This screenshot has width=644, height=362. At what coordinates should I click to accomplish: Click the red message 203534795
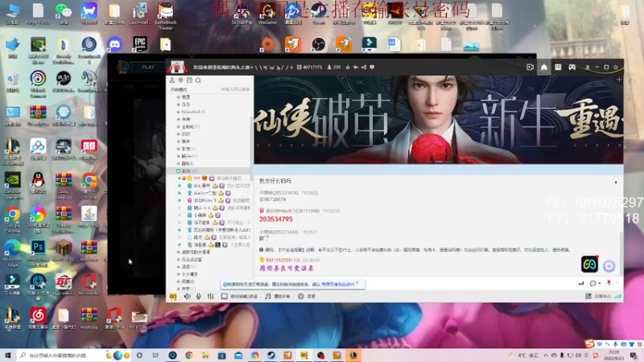[x=276, y=219]
